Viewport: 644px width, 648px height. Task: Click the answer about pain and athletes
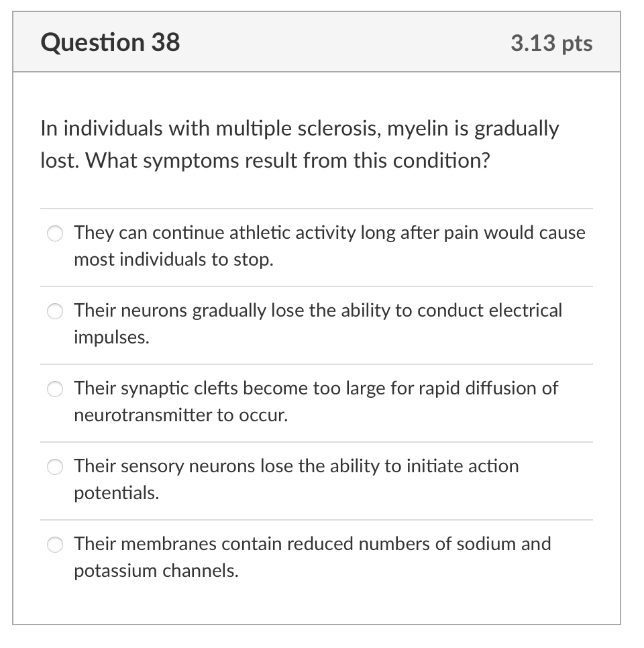[329, 246]
